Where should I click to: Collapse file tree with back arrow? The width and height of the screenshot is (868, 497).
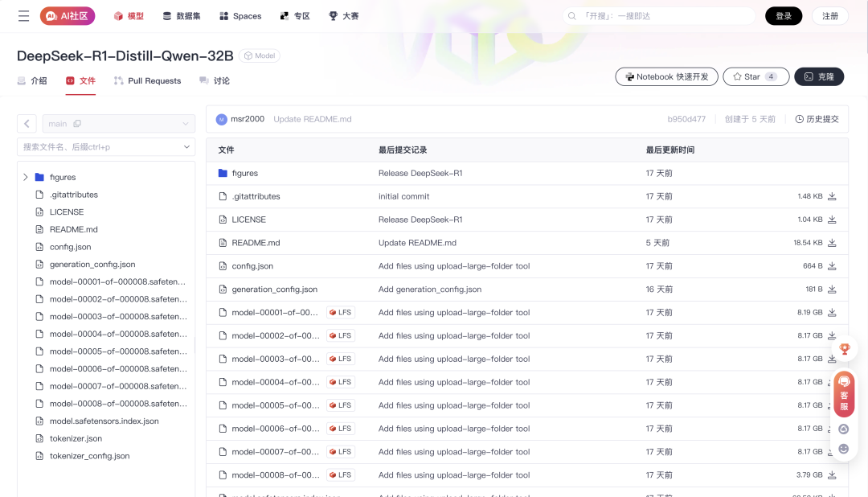pyautogui.click(x=27, y=124)
